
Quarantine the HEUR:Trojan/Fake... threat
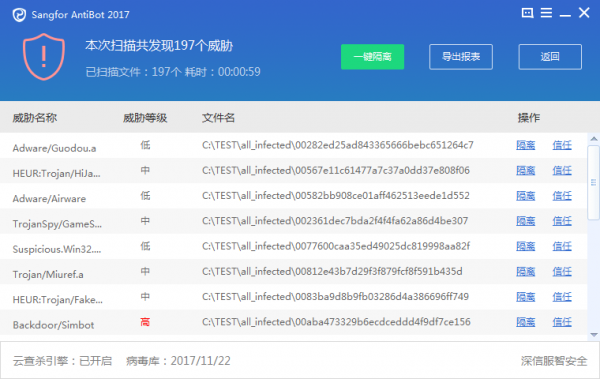[525, 297]
